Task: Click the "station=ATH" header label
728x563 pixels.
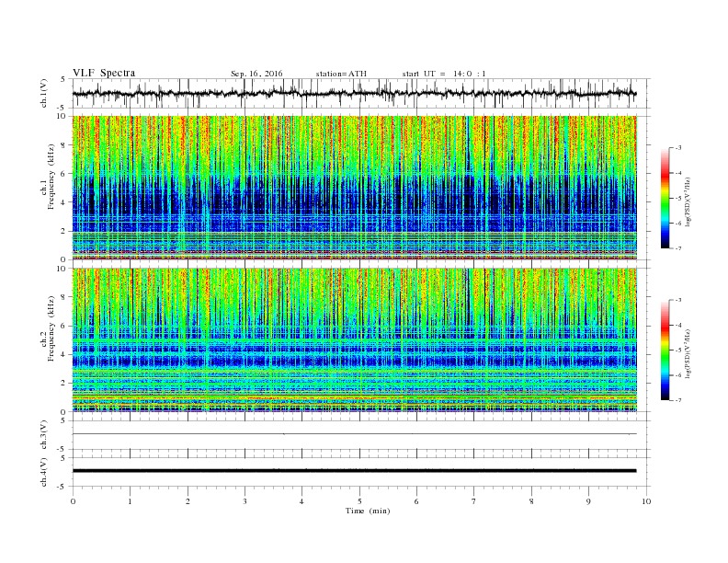Action: 341,74
